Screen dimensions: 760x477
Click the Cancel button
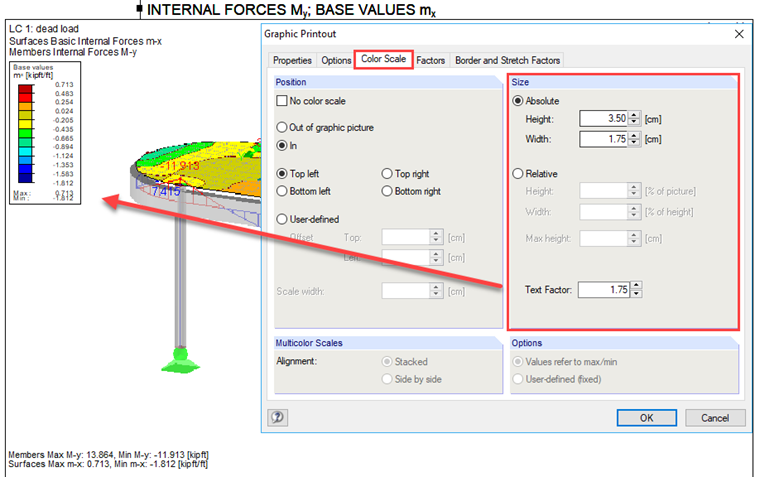[x=715, y=418]
